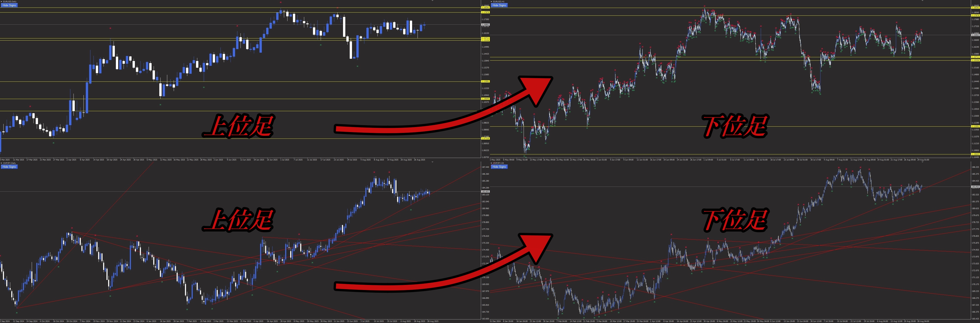This screenshot has width=980, height=323.
Task: Toggle Hide Signs on the EURUSD H1 chart
Action: point(499,5)
